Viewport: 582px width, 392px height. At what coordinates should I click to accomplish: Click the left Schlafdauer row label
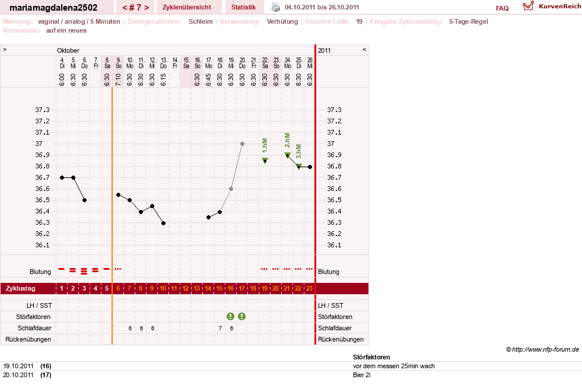[x=34, y=328]
